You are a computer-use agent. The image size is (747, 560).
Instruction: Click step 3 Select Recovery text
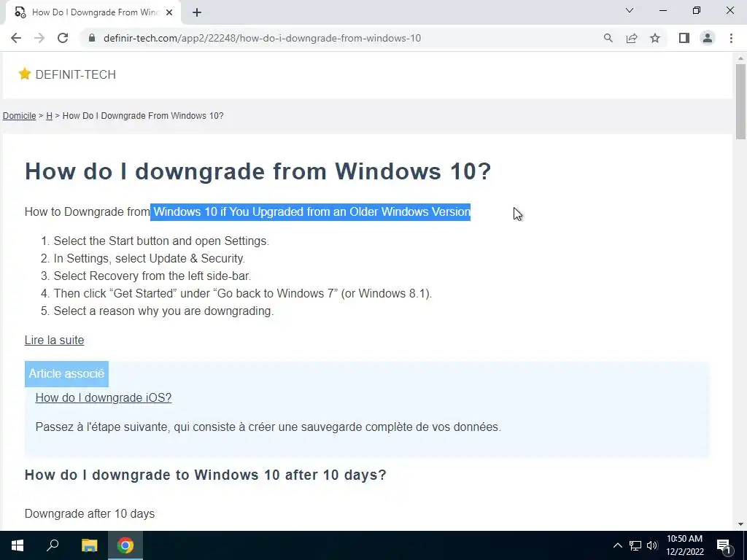click(x=152, y=276)
